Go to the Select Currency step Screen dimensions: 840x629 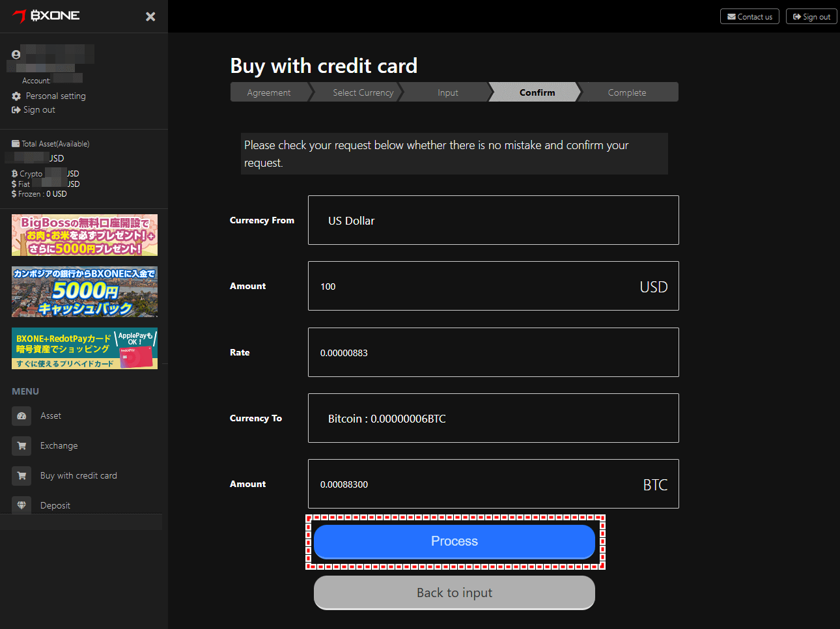click(x=363, y=92)
